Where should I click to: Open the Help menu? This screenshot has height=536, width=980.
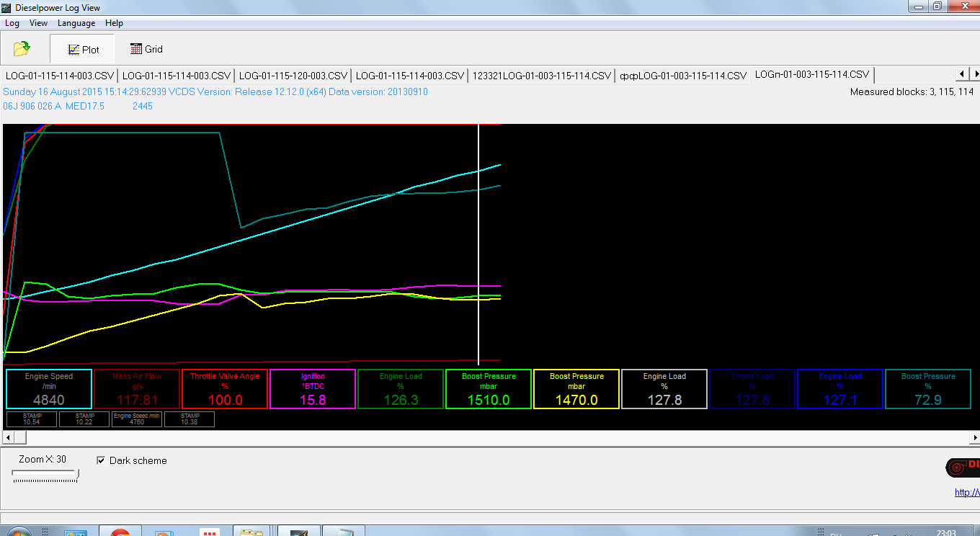pyautogui.click(x=114, y=23)
